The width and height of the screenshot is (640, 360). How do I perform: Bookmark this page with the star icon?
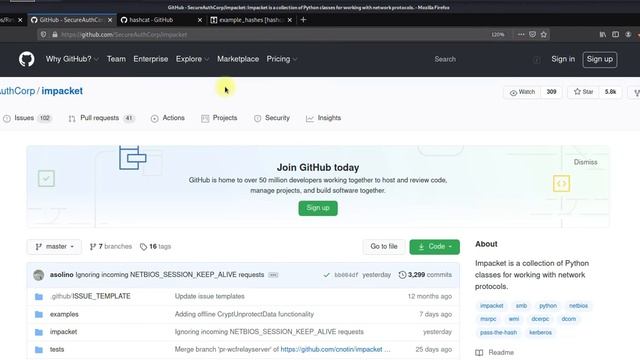coord(544,35)
